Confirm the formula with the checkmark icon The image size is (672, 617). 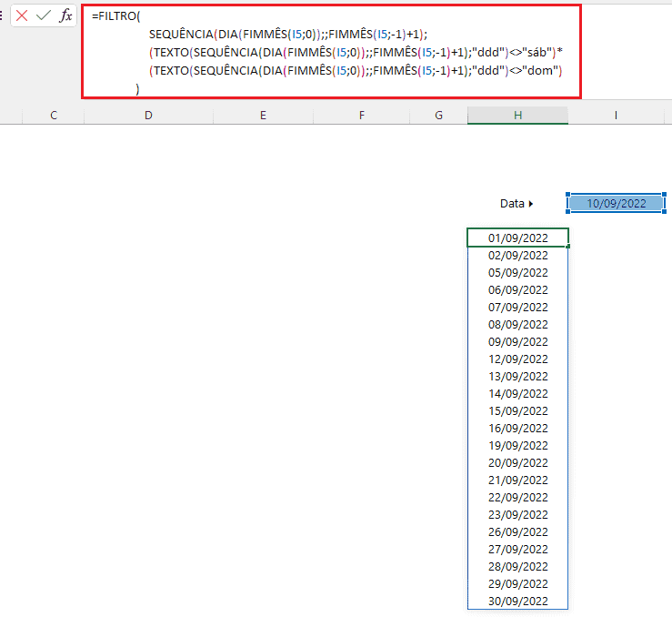coord(44,15)
